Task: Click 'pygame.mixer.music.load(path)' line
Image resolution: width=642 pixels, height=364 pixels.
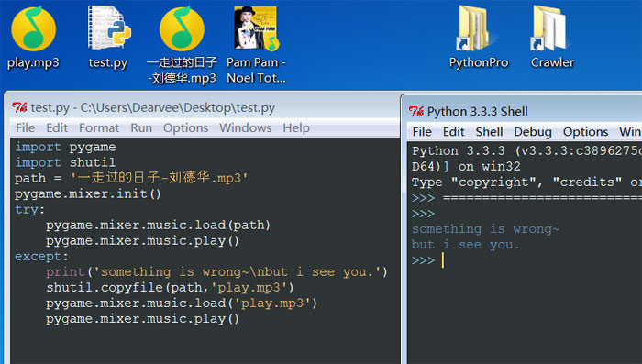Action: click(158, 225)
